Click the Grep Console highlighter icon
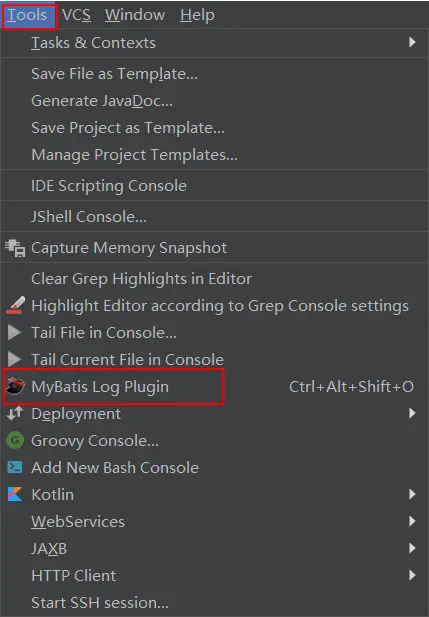429x617 pixels. pos(15,305)
